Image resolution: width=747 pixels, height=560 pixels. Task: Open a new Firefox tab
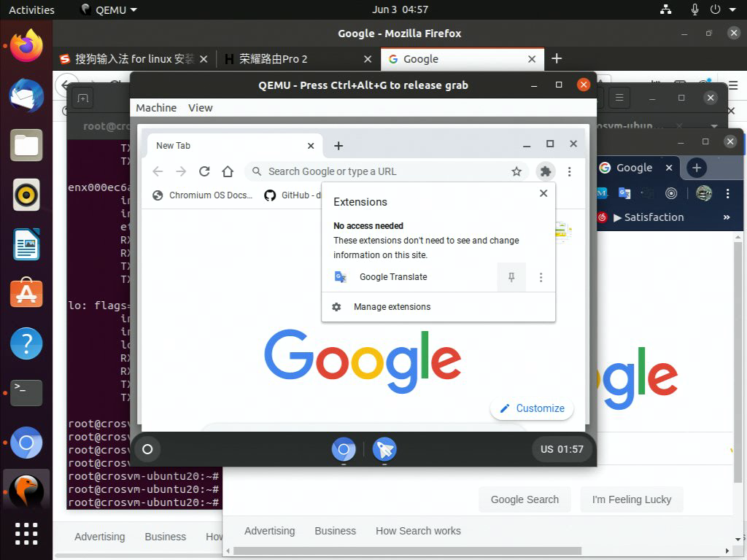pyautogui.click(x=557, y=58)
